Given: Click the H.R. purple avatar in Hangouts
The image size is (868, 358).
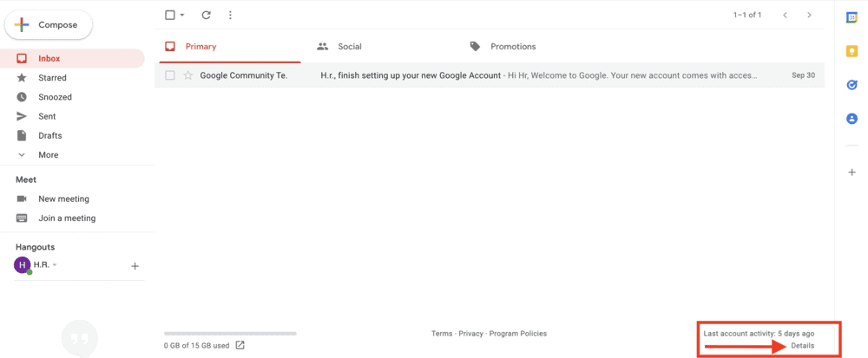Looking at the screenshot, I should (22, 265).
